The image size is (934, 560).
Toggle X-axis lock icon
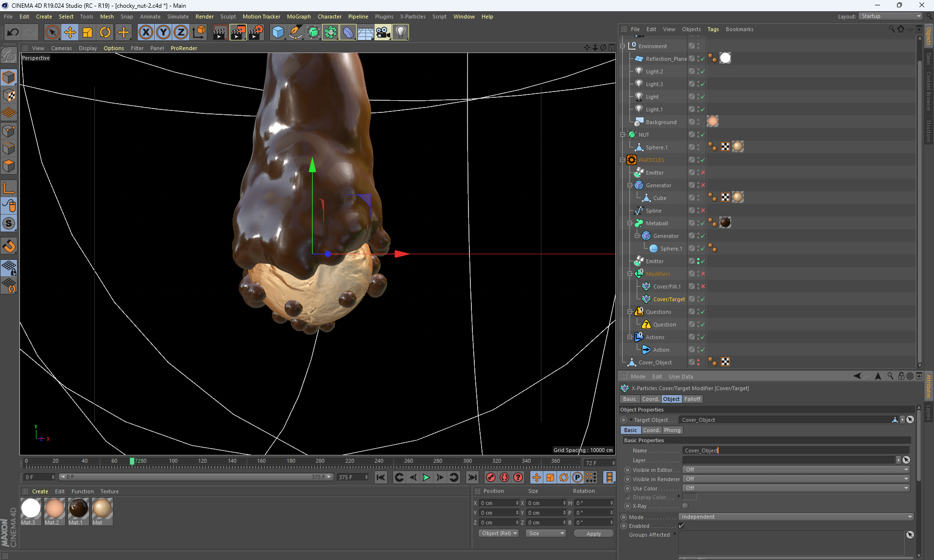145,33
